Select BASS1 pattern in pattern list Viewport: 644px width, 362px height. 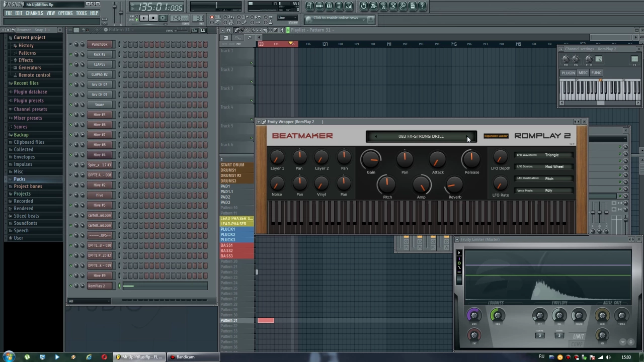coord(236,245)
